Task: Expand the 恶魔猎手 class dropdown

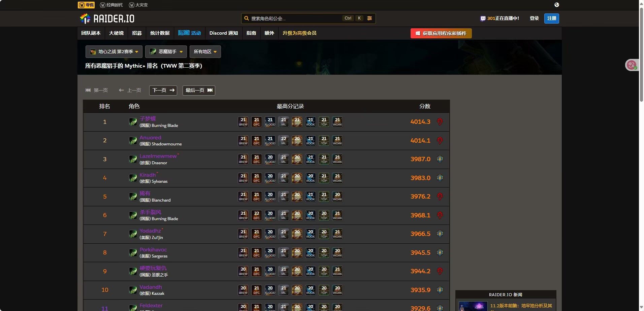Action: pos(166,51)
